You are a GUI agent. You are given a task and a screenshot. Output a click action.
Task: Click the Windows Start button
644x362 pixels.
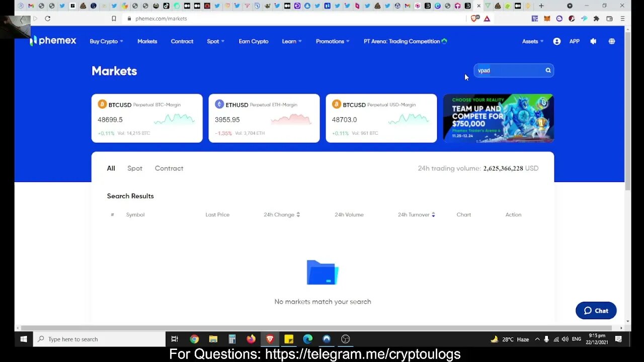(x=23, y=339)
